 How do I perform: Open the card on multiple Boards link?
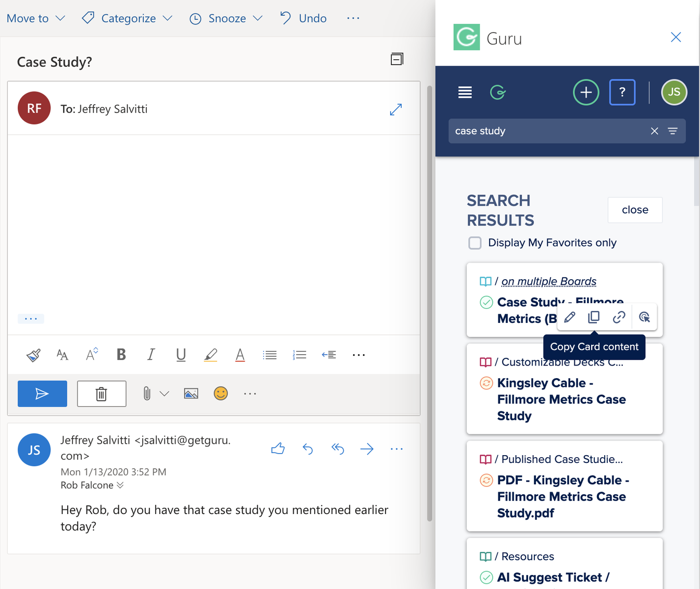click(548, 281)
